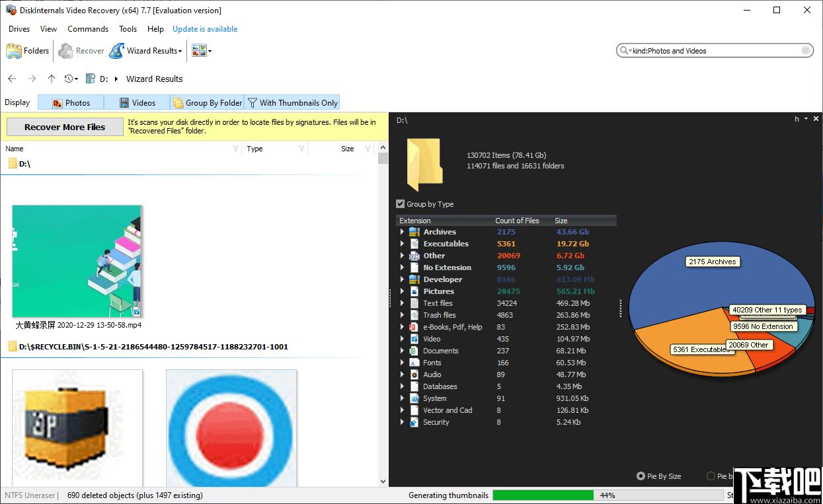Click the Name column filter icon
Screen dimensions: 823x504
coord(235,149)
